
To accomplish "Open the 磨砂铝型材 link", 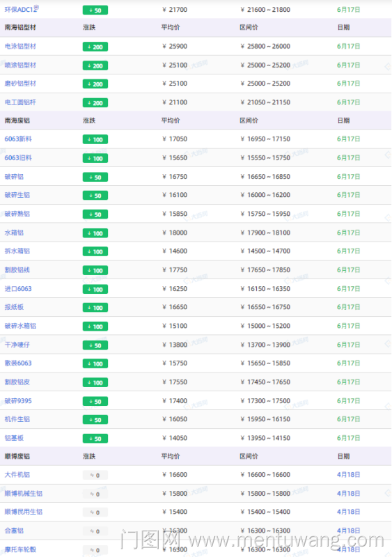I will coord(20,84).
